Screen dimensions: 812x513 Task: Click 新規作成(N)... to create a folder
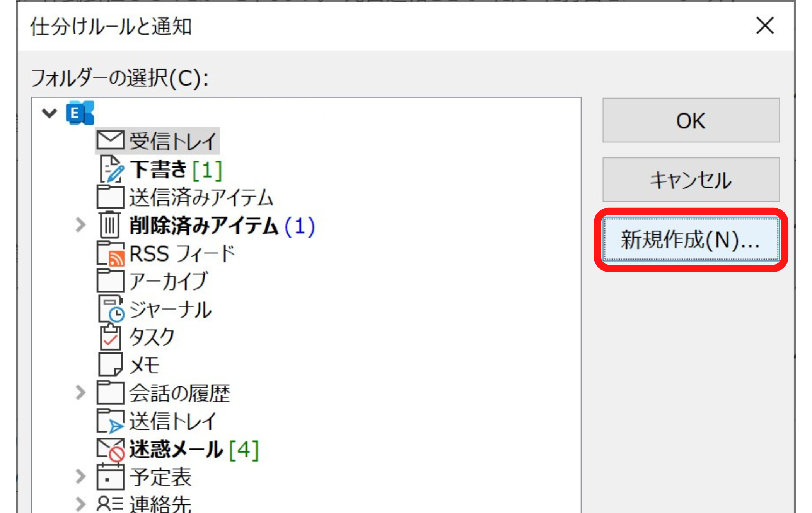(x=691, y=239)
